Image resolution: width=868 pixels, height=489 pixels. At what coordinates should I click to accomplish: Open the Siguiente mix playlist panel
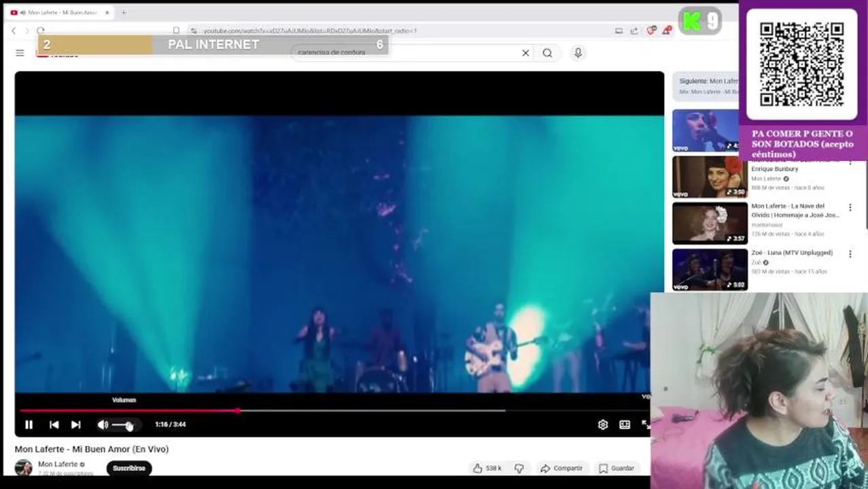706,86
